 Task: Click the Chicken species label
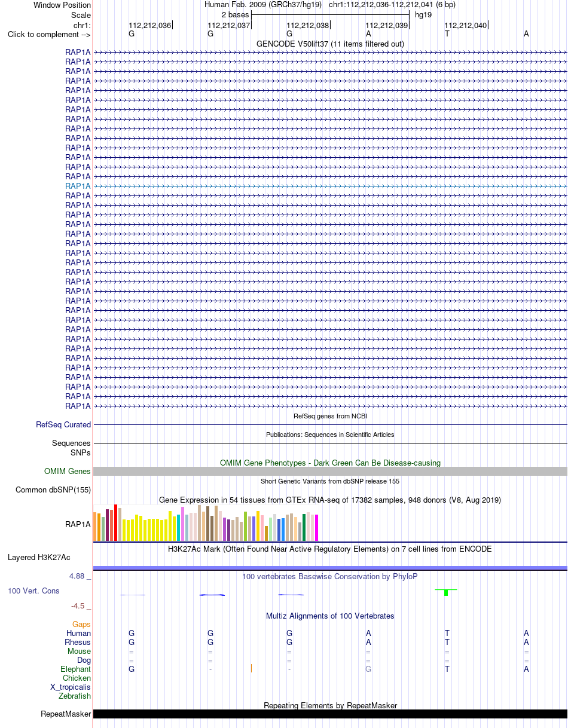click(x=77, y=678)
